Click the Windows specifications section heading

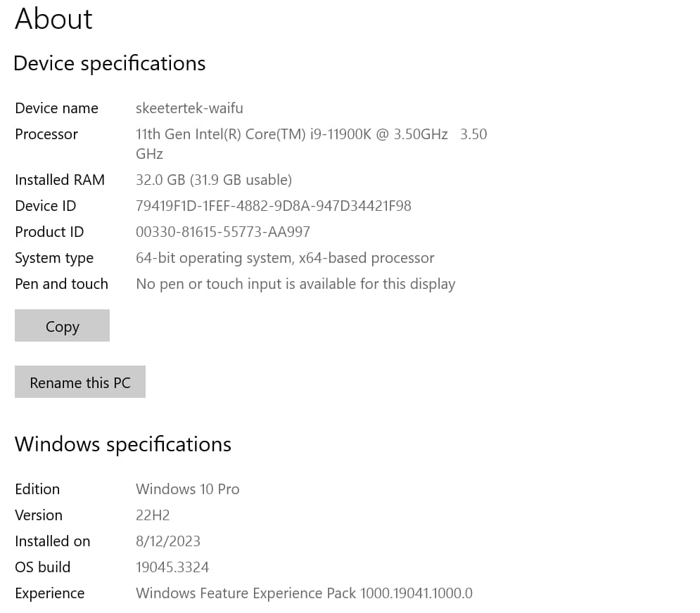click(122, 444)
